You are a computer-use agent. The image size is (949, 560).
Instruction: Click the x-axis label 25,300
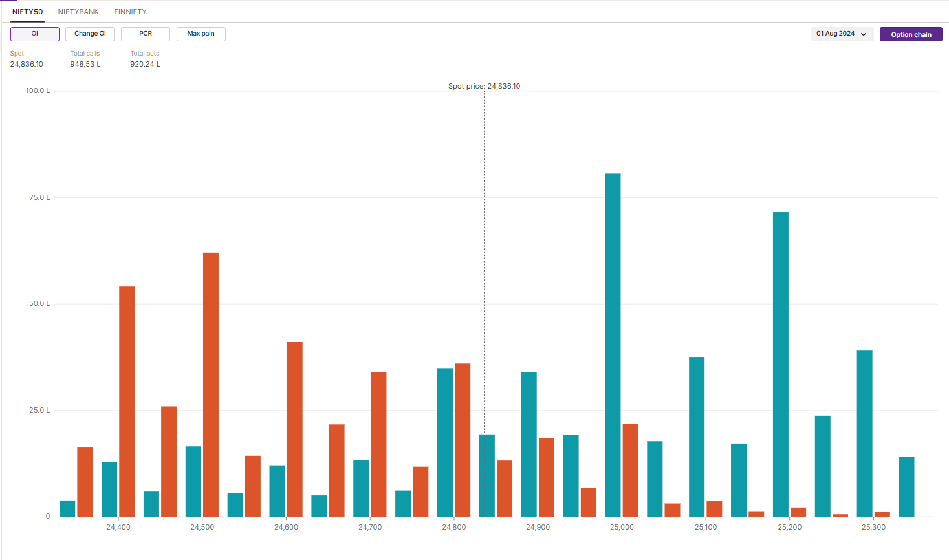tap(874, 527)
